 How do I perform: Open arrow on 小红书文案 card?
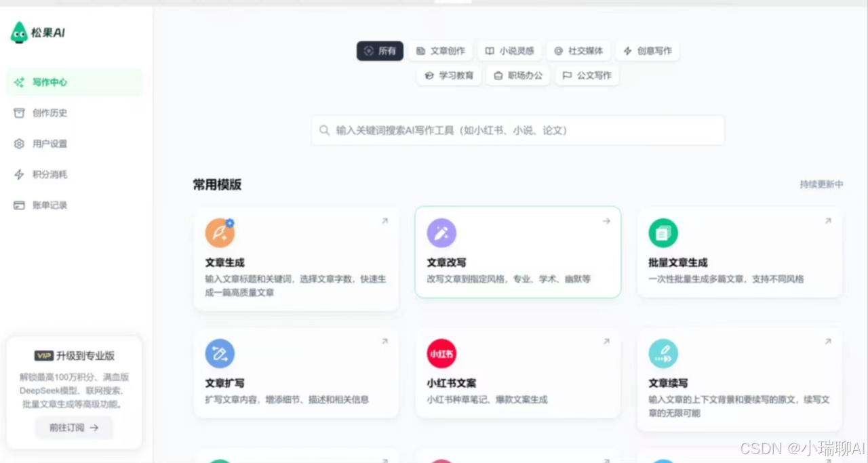606,342
